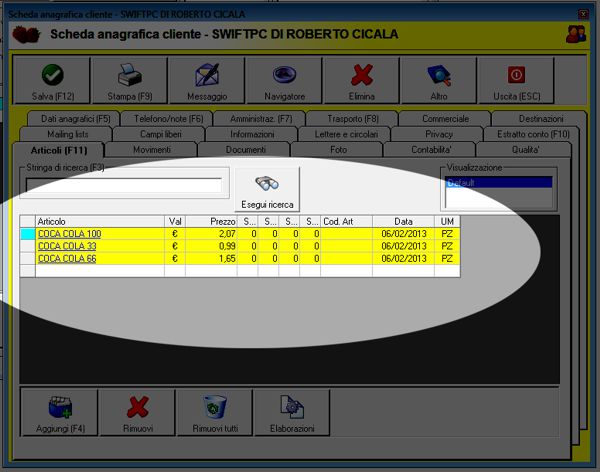Switch to the Commerciale tab
The height and width of the screenshot is (472, 600).
[445, 119]
